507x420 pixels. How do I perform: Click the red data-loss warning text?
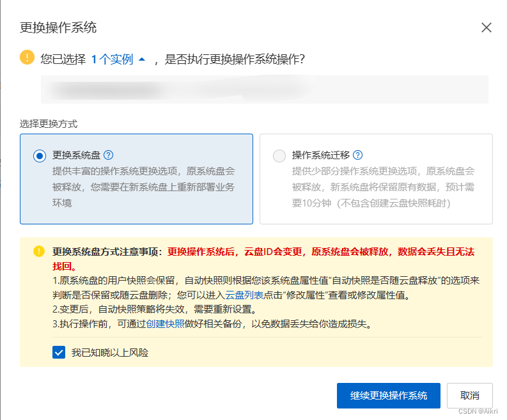pyautogui.click(x=263, y=259)
